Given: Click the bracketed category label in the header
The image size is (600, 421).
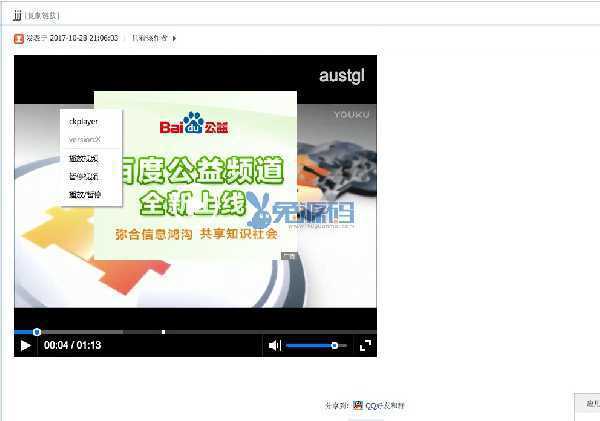Looking at the screenshot, I should point(42,16).
